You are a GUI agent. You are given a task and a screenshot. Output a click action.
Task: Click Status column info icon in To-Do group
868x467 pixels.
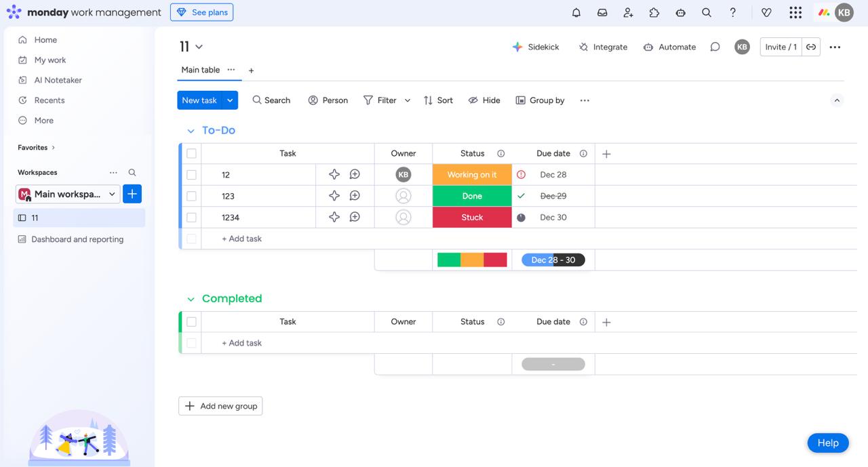501,153
